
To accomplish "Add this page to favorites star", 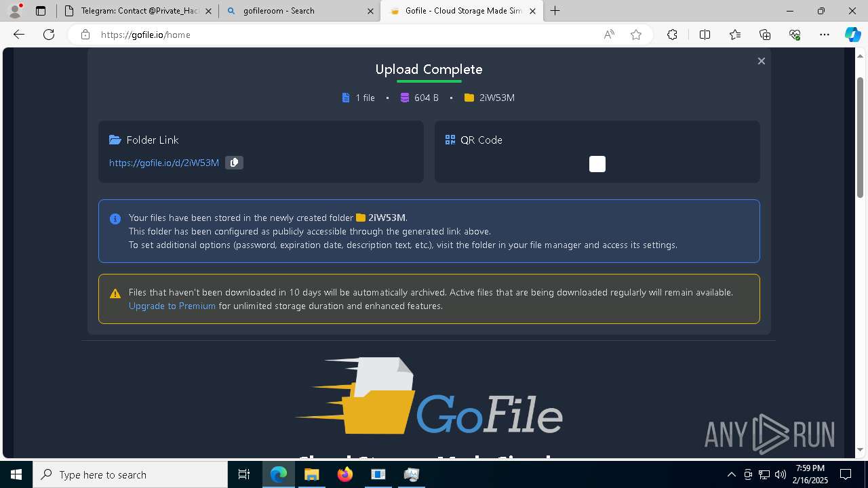I will tap(636, 35).
